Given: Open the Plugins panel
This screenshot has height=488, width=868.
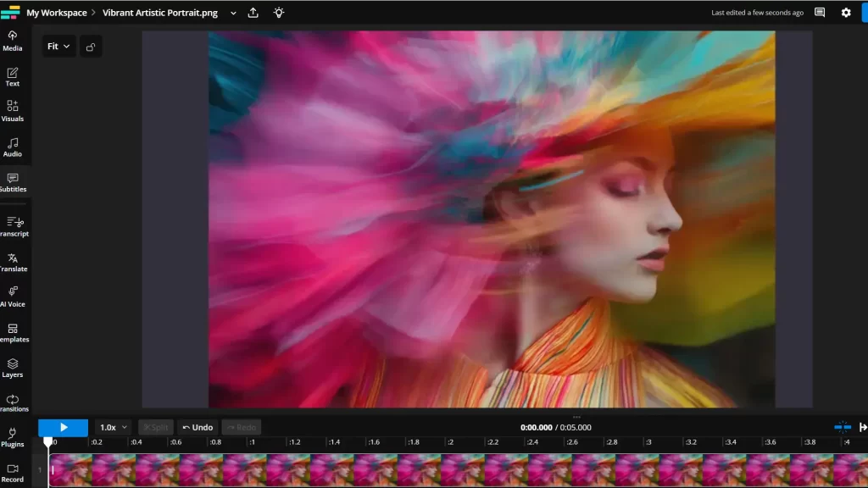Looking at the screenshot, I should pyautogui.click(x=13, y=437).
